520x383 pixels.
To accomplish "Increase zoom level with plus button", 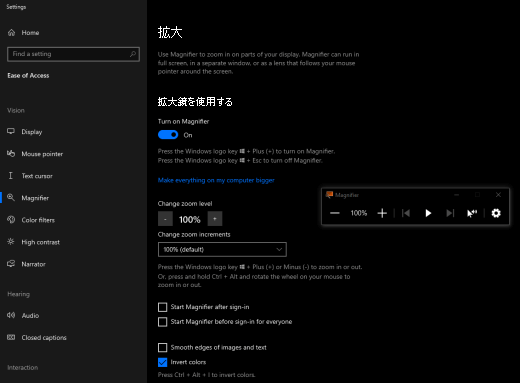I will [x=215, y=219].
